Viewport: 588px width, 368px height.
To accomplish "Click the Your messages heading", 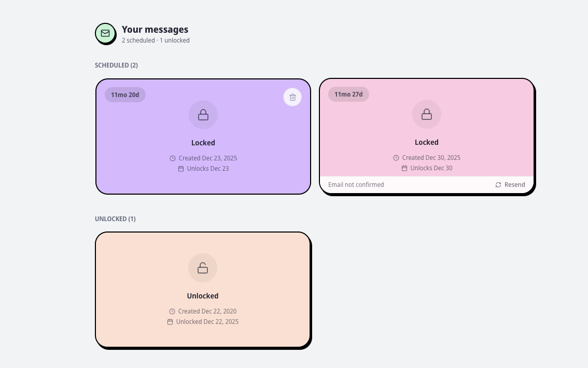I will point(155,30).
